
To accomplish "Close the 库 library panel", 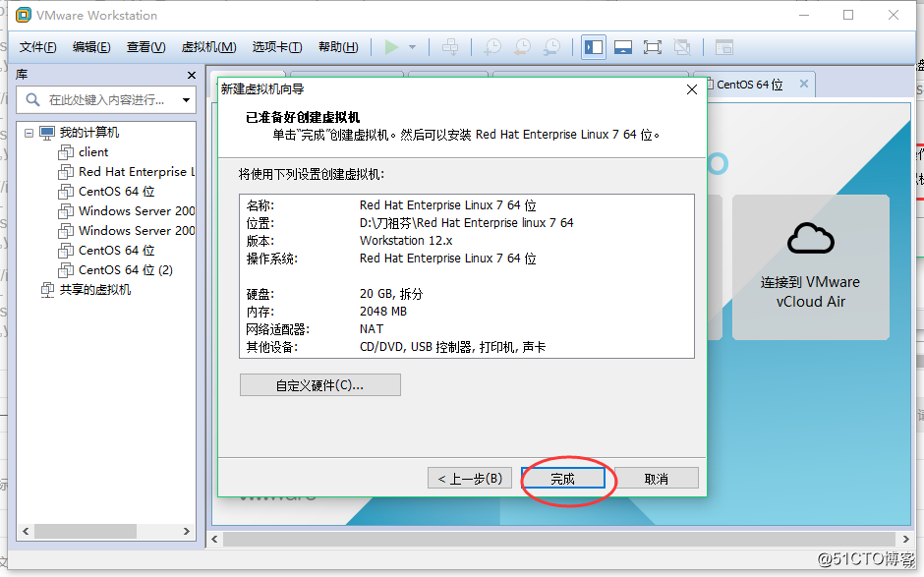I will [x=191, y=75].
